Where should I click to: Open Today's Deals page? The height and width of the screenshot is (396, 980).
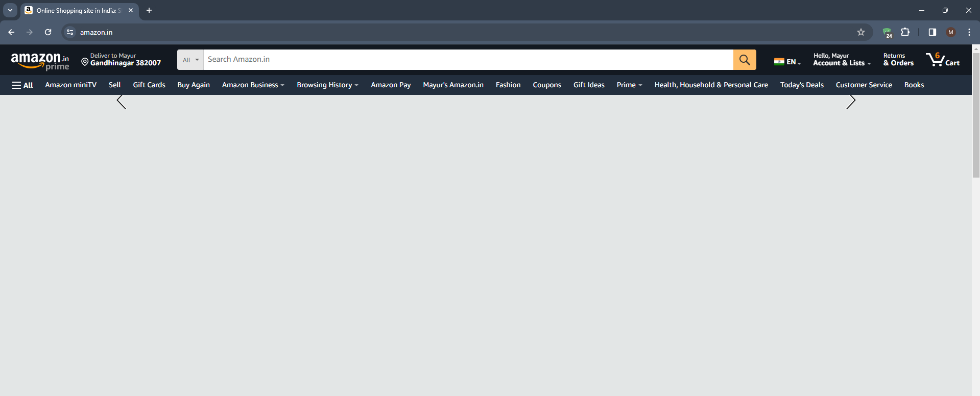[x=801, y=85]
